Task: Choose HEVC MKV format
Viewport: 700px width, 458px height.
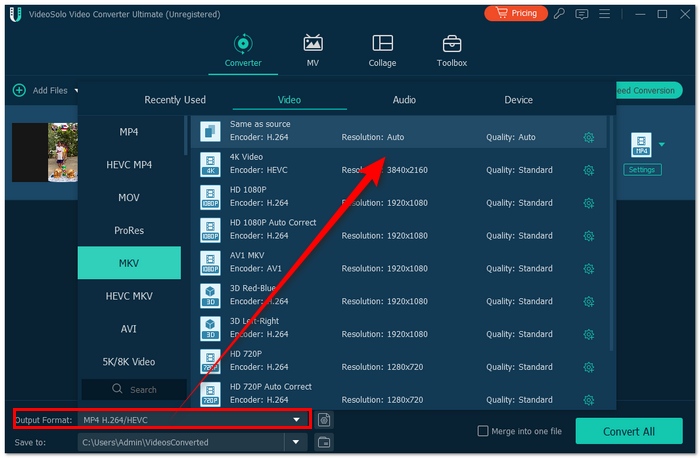Action: tap(129, 296)
